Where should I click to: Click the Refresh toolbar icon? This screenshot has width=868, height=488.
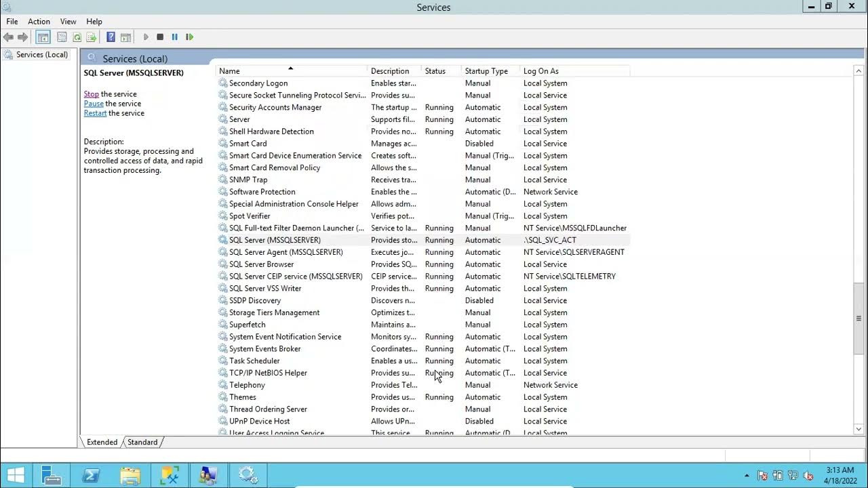77,37
